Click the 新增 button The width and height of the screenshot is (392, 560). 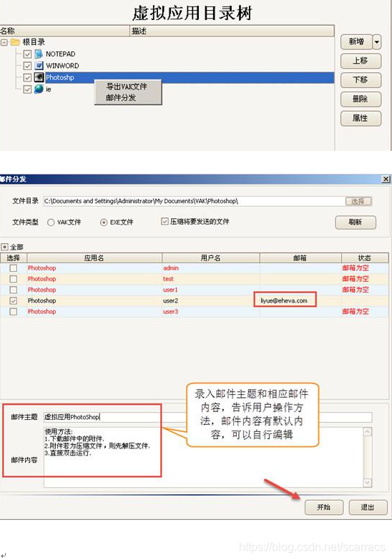tap(356, 42)
